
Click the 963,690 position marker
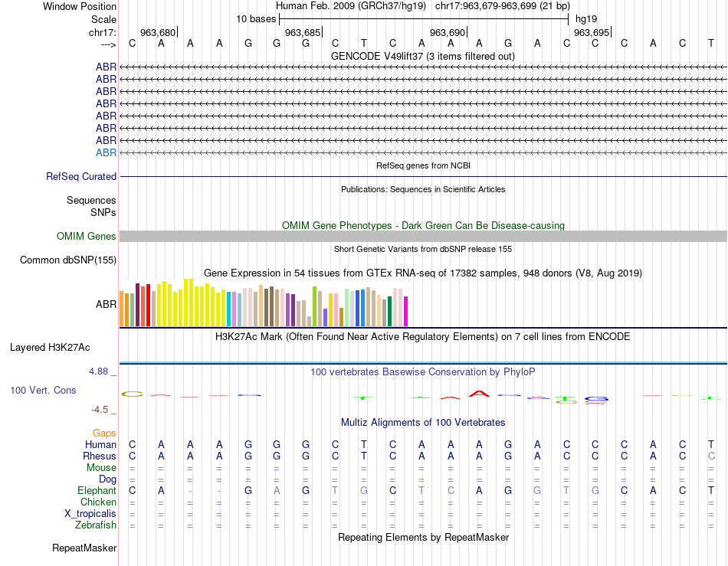coord(448,32)
